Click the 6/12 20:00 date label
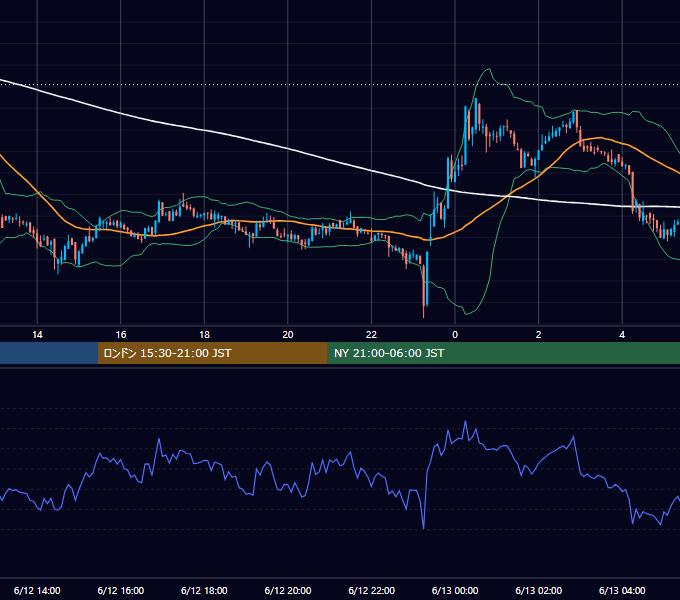 288,590
